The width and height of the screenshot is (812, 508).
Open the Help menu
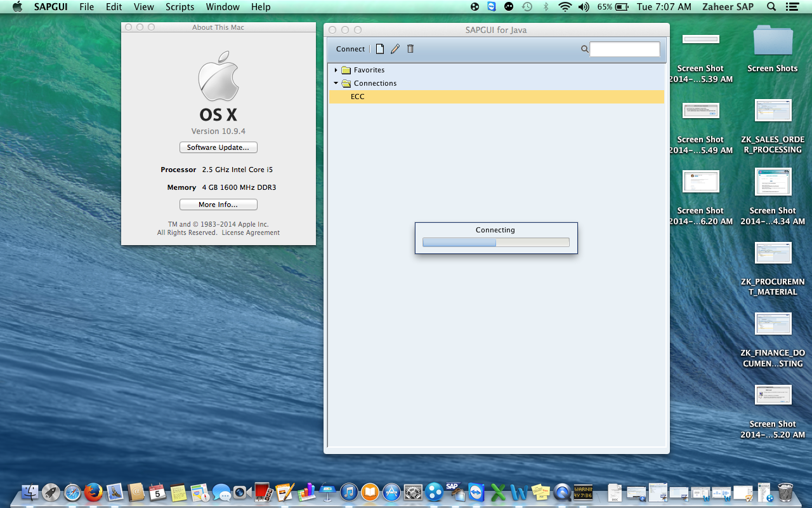point(261,7)
